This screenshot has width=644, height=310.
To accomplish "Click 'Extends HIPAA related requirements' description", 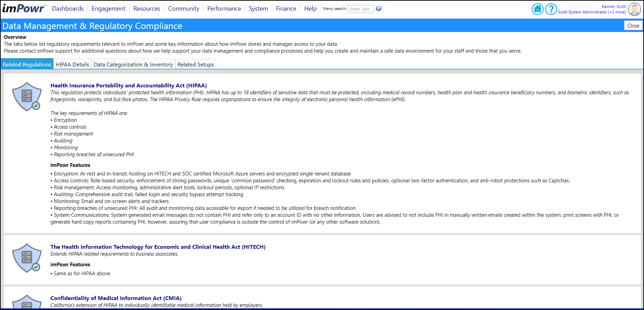I will point(114,254).
